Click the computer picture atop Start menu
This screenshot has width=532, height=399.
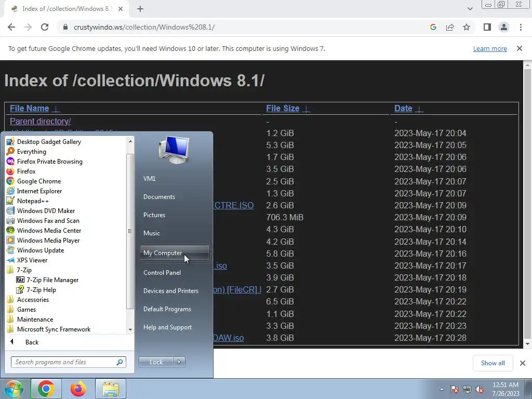(x=174, y=150)
